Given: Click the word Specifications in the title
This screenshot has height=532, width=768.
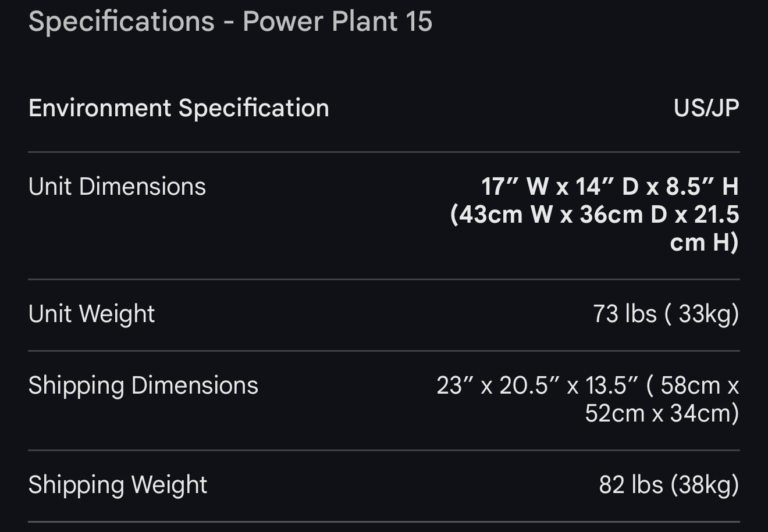Looking at the screenshot, I should 121,22.
